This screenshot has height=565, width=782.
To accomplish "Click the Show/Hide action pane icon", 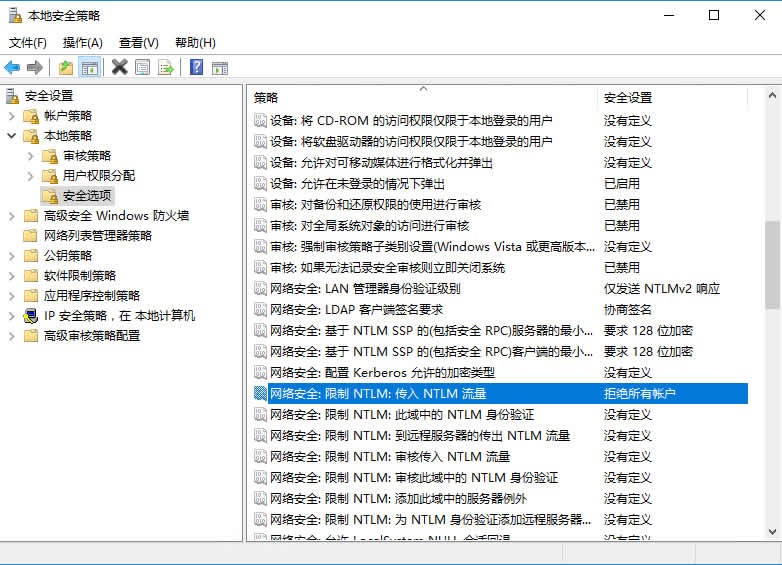I will (x=220, y=68).
